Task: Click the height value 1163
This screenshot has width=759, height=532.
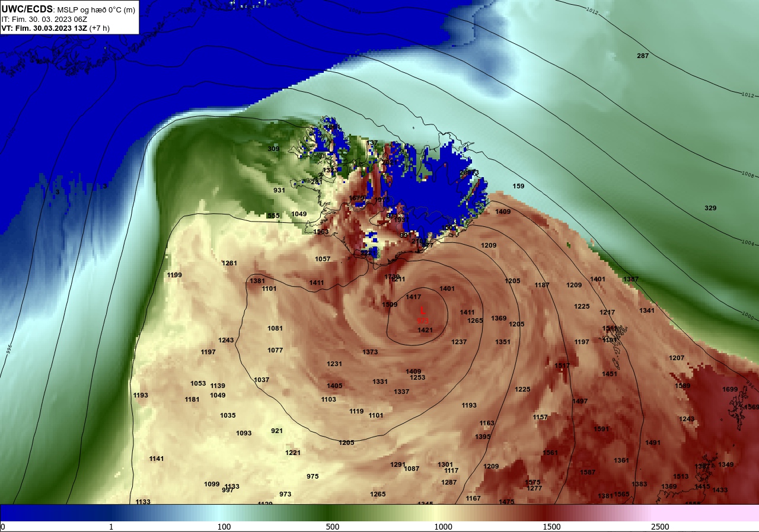Action: click(x=487, y=423)
